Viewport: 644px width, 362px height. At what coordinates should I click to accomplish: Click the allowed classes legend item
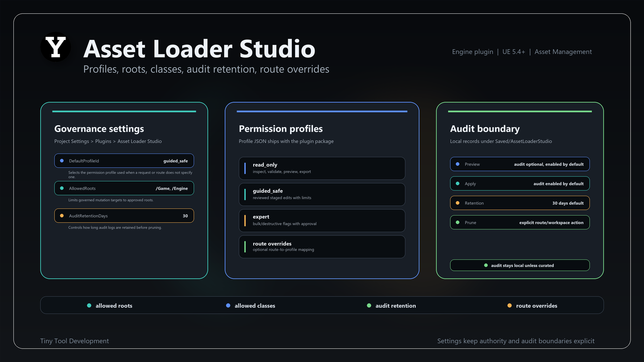(x=251, y=306)
